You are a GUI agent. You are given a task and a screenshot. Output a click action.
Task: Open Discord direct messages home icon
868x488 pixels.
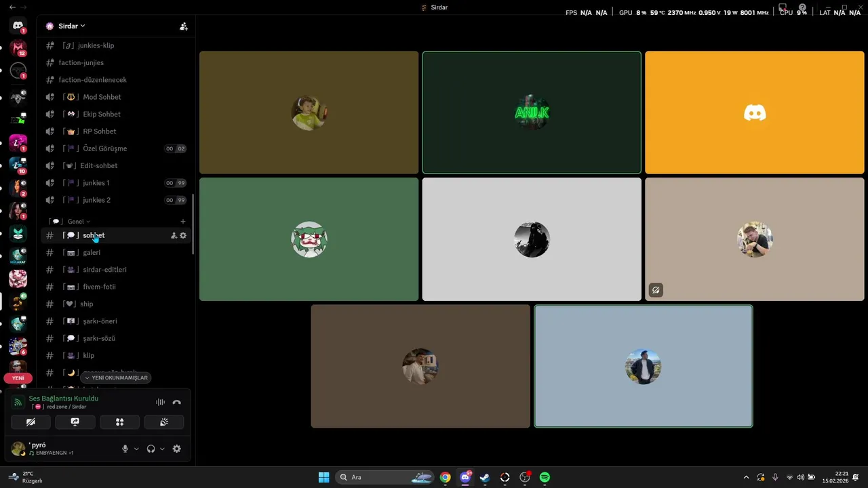coord(18,26)
